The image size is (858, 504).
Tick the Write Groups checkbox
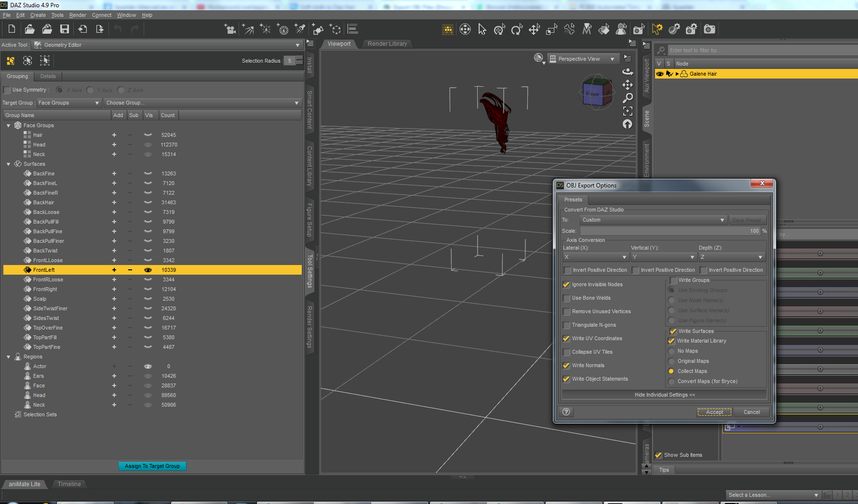pyautogui.click(x=673, y=280)
